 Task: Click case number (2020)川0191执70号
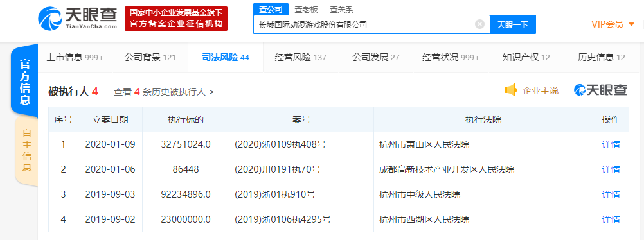277,169
